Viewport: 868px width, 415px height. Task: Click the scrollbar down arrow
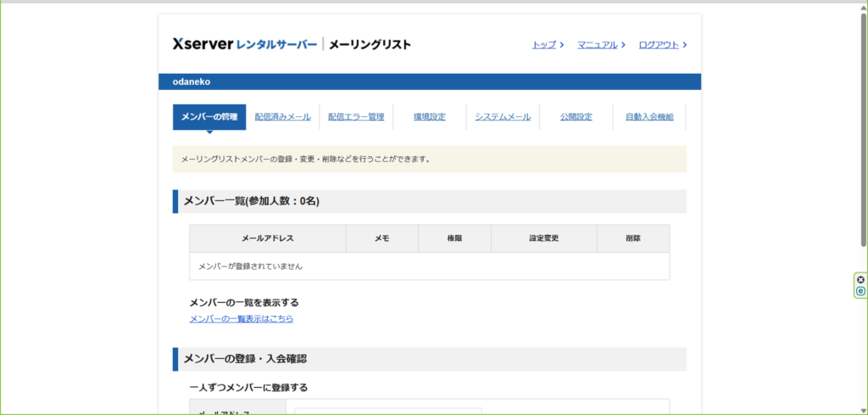pyautogui.click(x=863, y=408)
